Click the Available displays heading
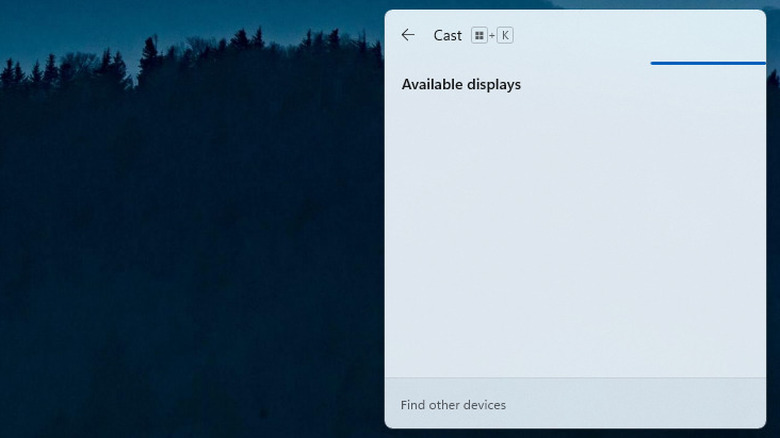Image resolution: width=780 pixels, height=438 pixels. (x=461, y=85)
